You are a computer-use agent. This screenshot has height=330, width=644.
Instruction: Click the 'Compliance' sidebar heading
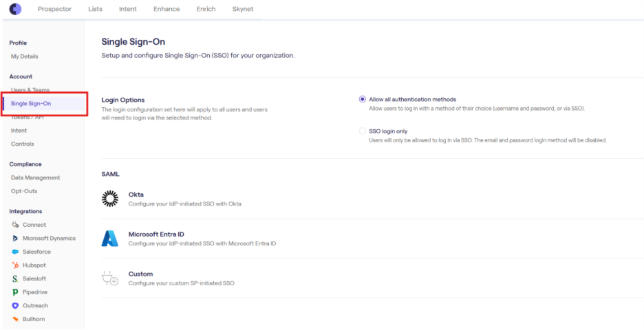(x=25, y=164)
